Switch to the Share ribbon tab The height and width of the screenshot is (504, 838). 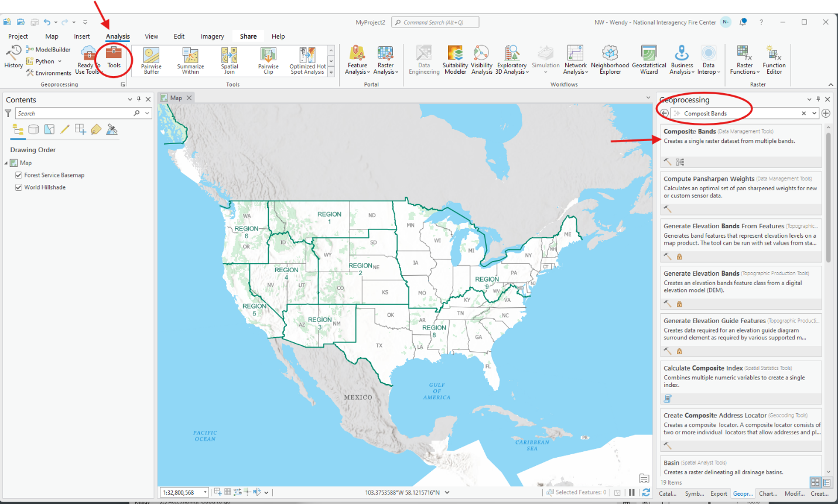(x=248, y=36)
